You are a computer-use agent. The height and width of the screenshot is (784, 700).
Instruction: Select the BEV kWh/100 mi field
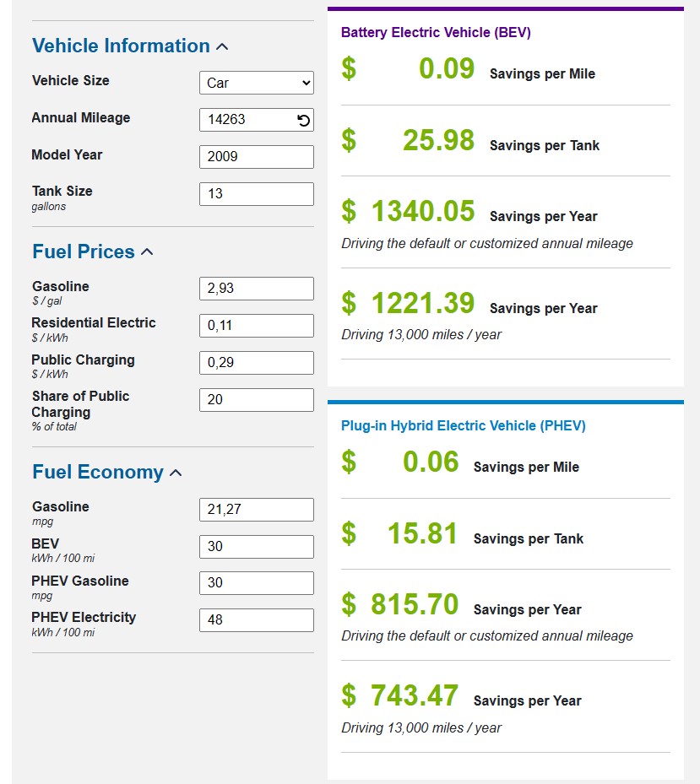click(x=257, y=547)
